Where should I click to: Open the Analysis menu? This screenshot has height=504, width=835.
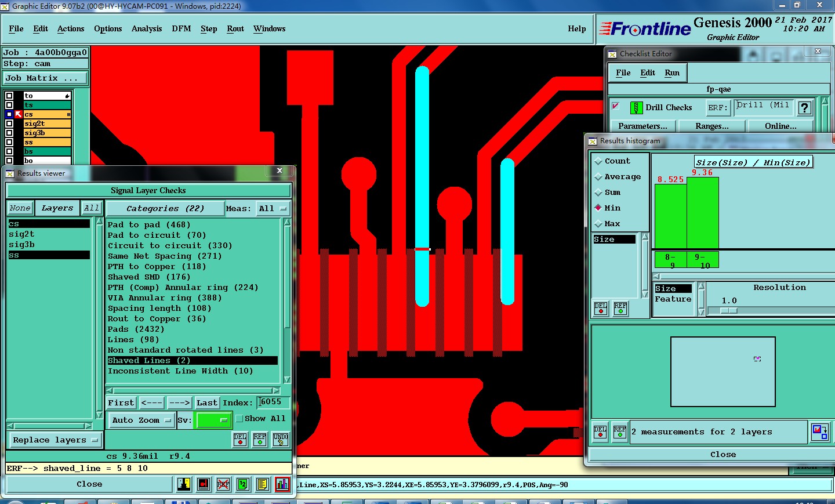tap(147, 28)
